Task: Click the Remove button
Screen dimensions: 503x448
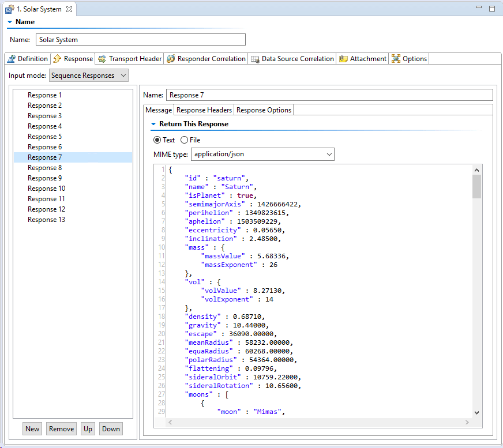Action: (x=61, y=429)
